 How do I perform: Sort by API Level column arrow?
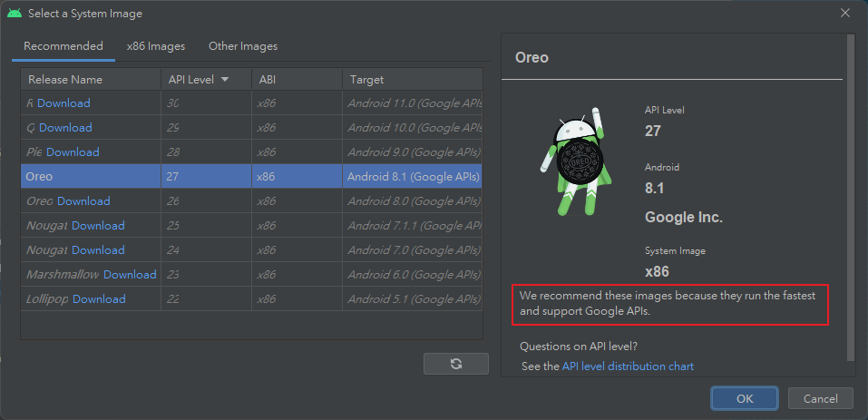tap(225, 80)
